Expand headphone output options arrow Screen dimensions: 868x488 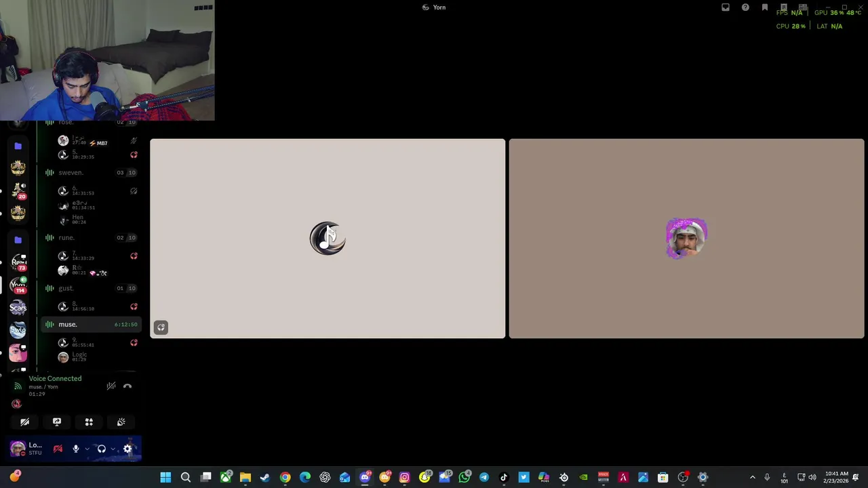pos(113,449)
